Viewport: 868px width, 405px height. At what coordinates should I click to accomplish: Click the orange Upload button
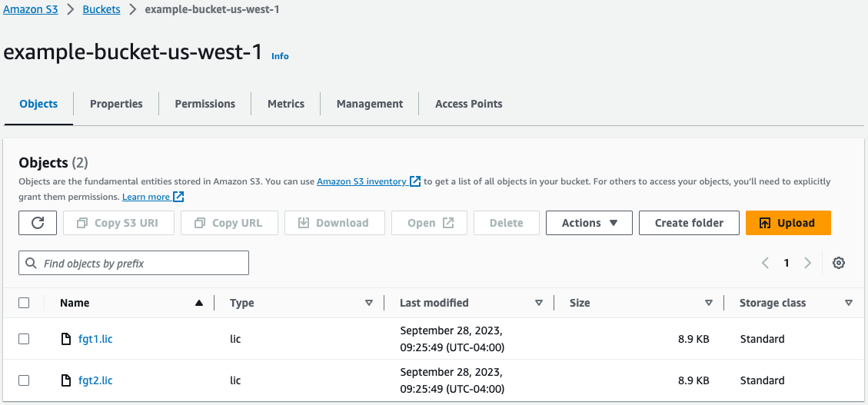click(788, 223)
